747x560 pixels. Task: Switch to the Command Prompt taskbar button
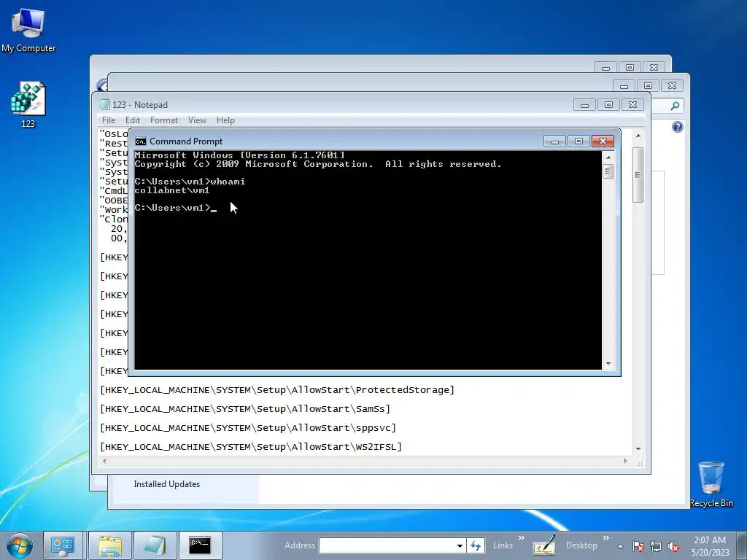(200, 545)
